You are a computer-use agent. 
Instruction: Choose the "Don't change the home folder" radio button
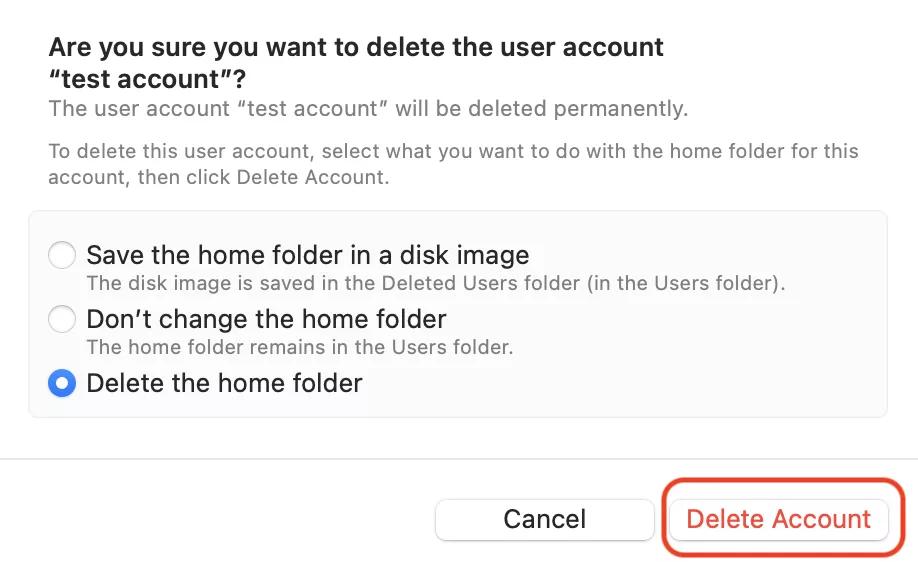coord(62,320)
